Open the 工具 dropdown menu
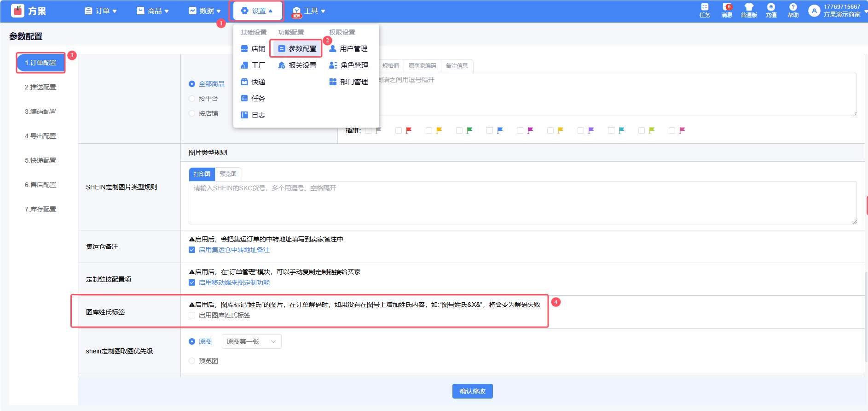The image size is (868, 411). pos(309,11)
